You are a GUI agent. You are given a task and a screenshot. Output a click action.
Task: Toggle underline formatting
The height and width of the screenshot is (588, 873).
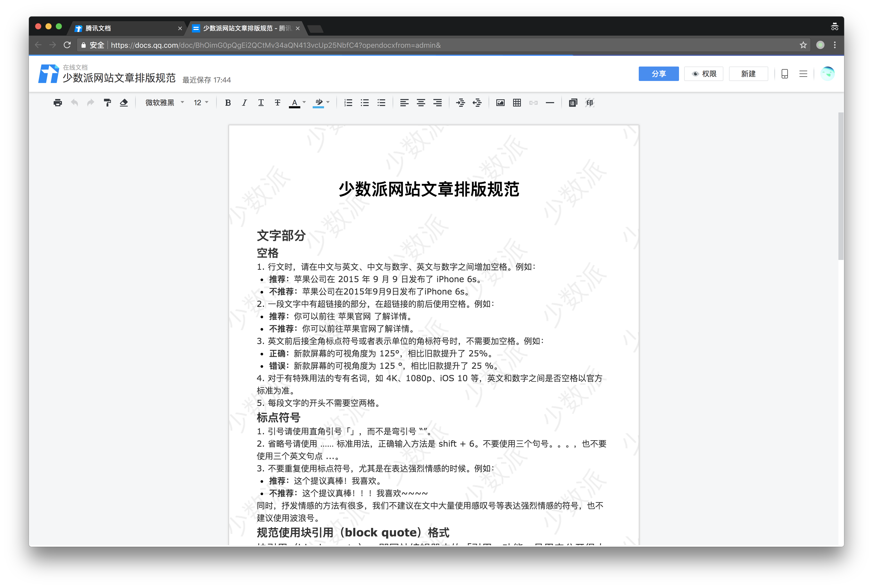(x=261, y=103)
